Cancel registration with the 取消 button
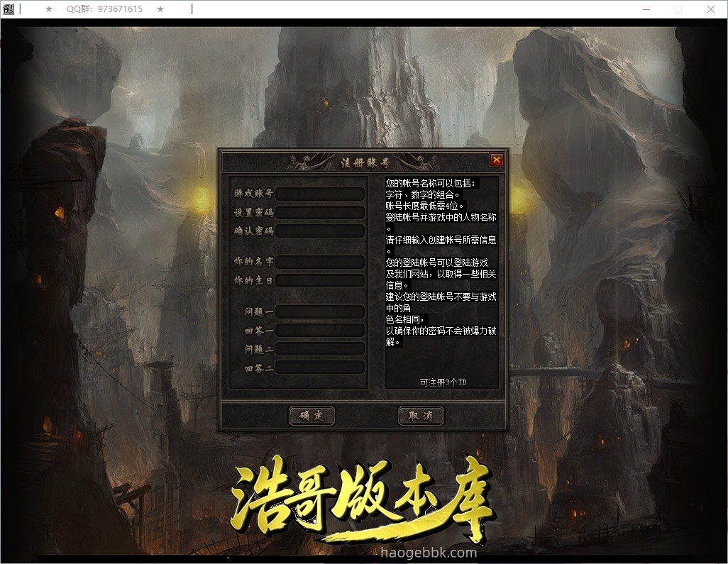 pos(421,416)
